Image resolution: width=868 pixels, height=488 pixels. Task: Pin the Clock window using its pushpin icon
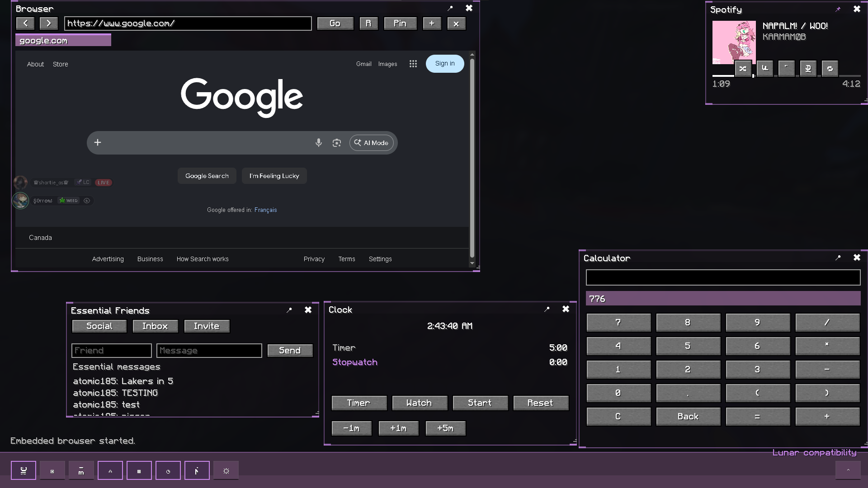coord(547,309)
